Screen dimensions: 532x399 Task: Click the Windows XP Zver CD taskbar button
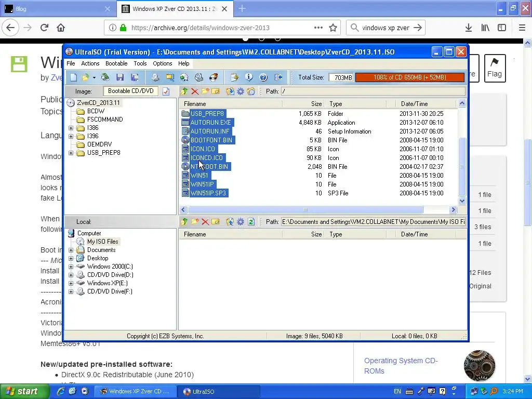[x=136, y=392]
